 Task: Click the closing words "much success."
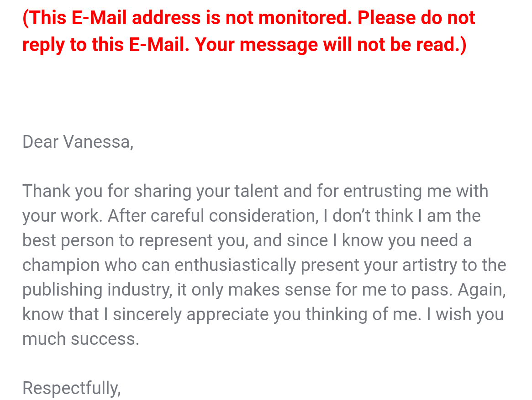[80, 339]
